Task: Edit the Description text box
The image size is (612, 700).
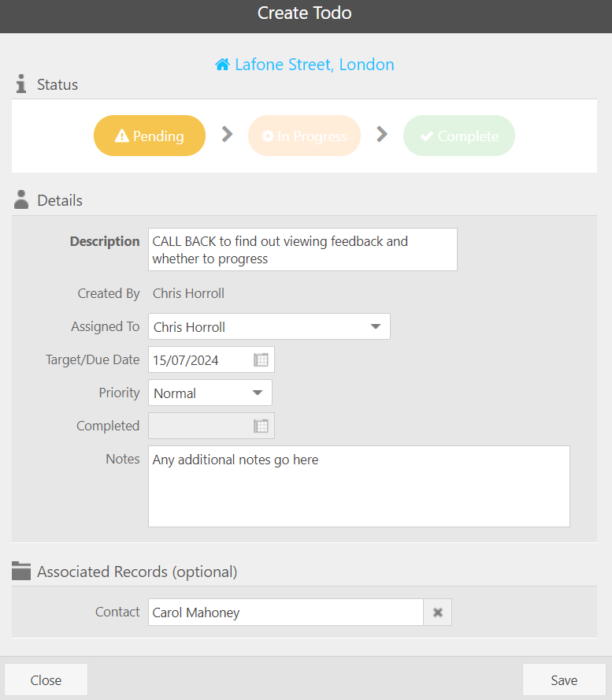Action: click(302, 250)
